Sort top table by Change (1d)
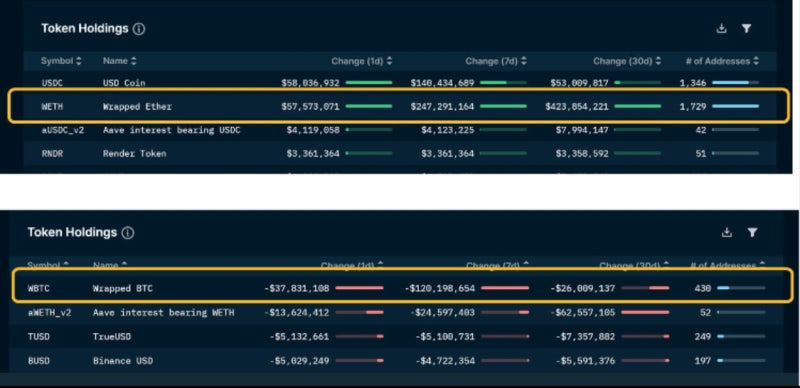Image resolution: width=800 pixels, height=388 pixels. pyautogui.click(x=362, y=61)
